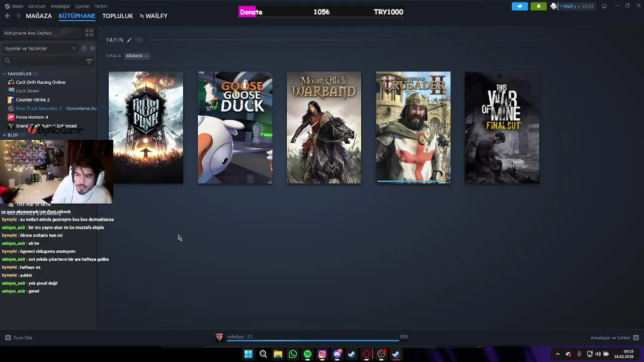
Task: Open This War of Mine cover
Action: 502,127
